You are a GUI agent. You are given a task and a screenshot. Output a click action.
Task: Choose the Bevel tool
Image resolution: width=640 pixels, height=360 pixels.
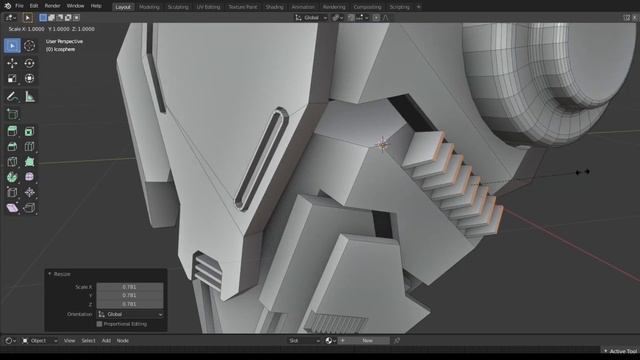coord(12,147)
